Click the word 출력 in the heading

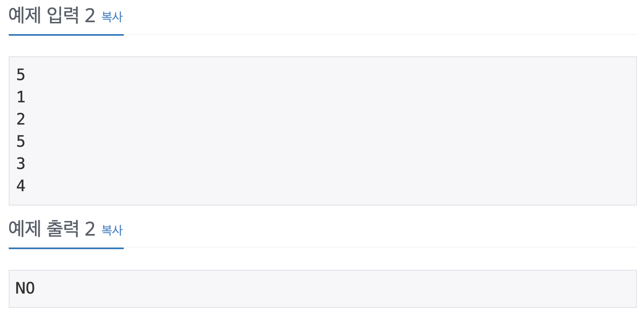(63, 229)
